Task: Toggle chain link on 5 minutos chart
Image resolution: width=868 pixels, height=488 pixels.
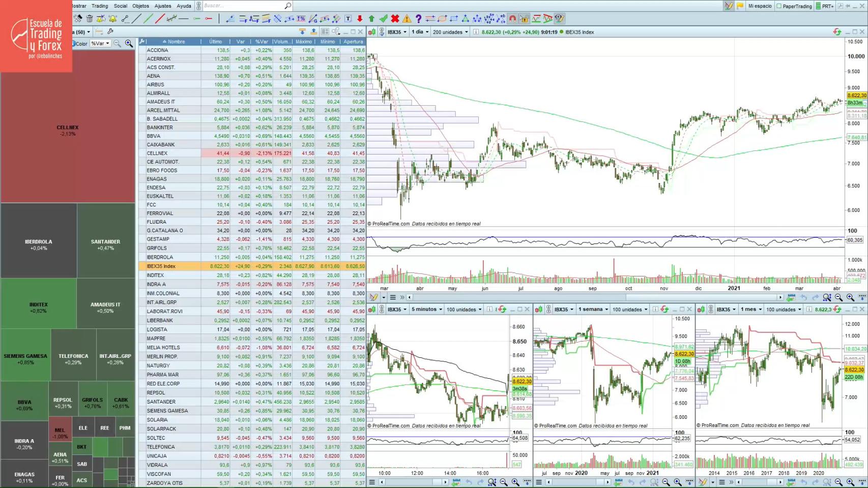Action: click(382, 309)
